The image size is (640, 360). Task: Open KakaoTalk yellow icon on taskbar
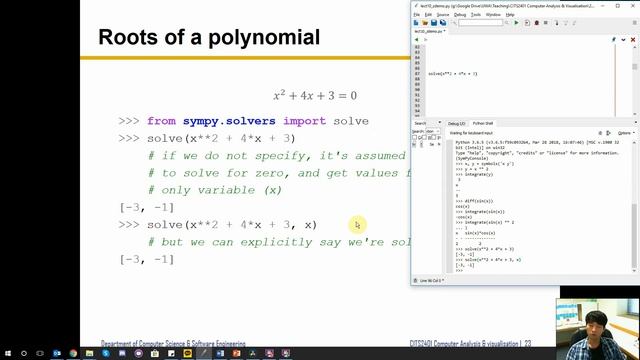coord(187,353)
